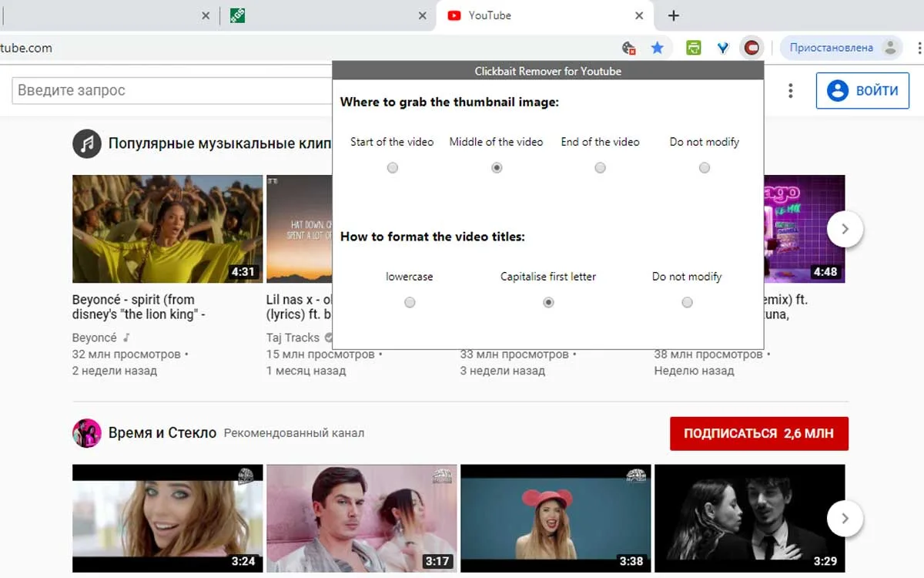The height and width of the screenshot is (578, 924).
Task: Click the bookmark star icon in address bar
Action: (x=657, y=48)
